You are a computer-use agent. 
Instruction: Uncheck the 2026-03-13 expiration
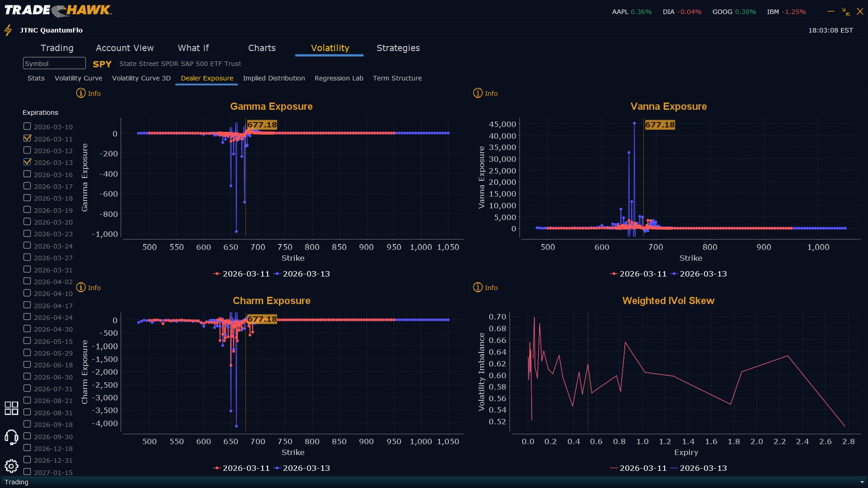[27, 162]
